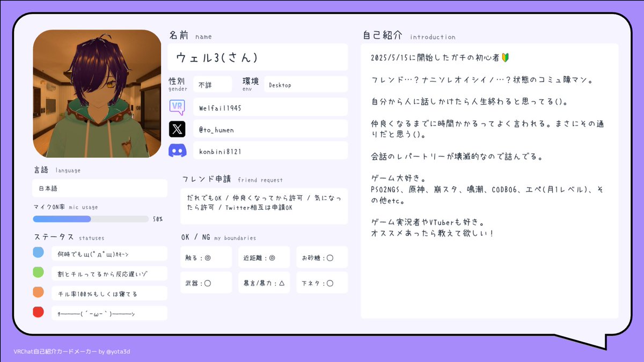Click the ステータス statuses heading
The image size is (644, 362).
[x=69, y=237]
